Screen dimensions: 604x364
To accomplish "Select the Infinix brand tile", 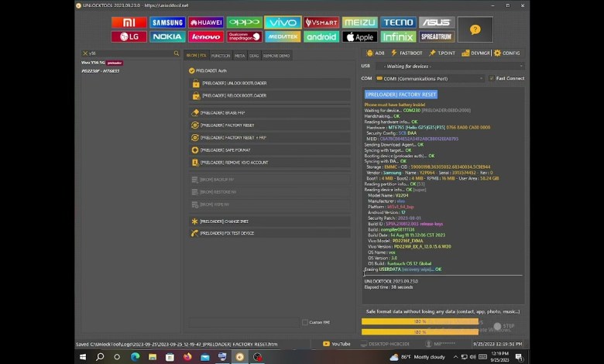I will [398, 36].
